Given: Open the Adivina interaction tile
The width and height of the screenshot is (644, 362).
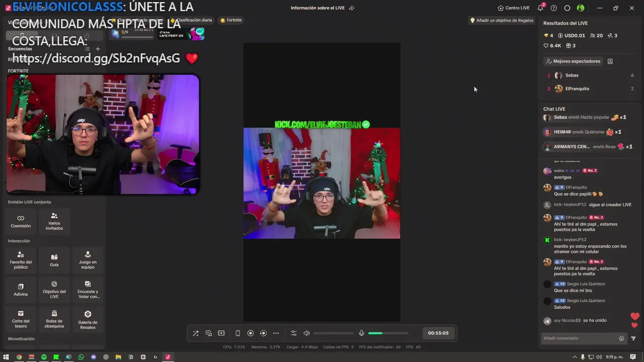Looking at the screenshot, I should coord(21,290).
